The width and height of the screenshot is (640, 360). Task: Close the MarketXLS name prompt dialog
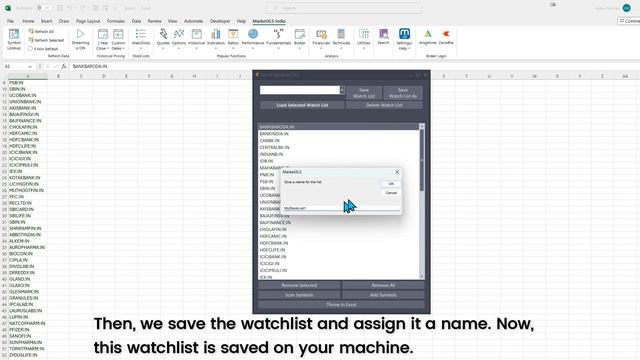pos(397,172)
